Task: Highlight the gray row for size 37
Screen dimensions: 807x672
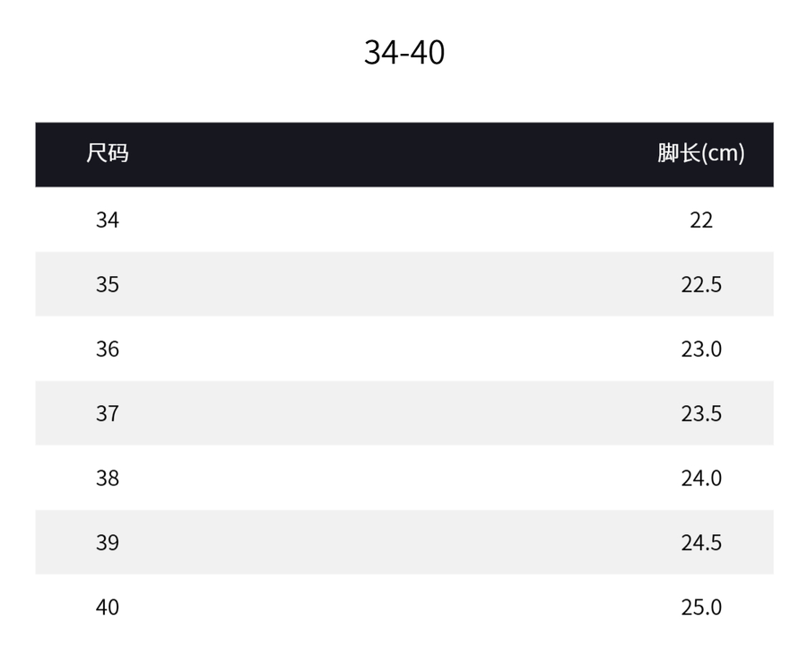Action: click(403, 413)
